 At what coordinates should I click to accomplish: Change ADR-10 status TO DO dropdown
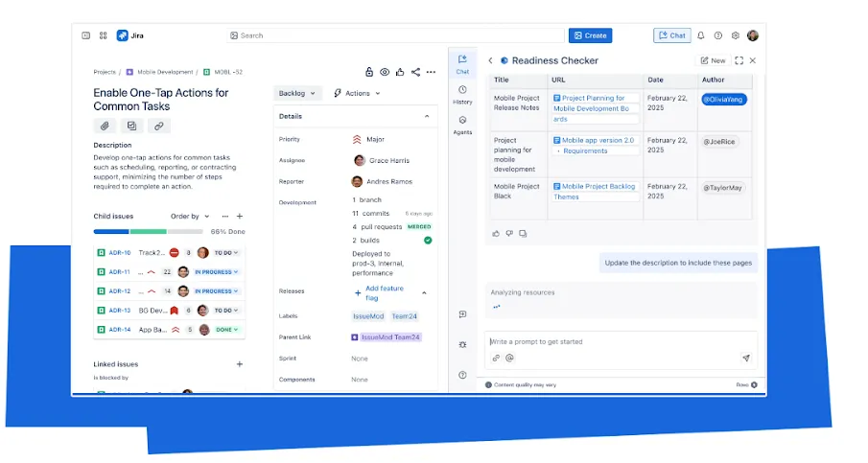pyautogui.click(x=225, y=253)
